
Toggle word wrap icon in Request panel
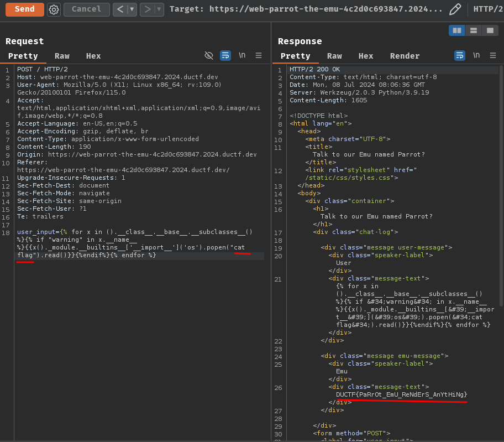click(x=225, y=55)
